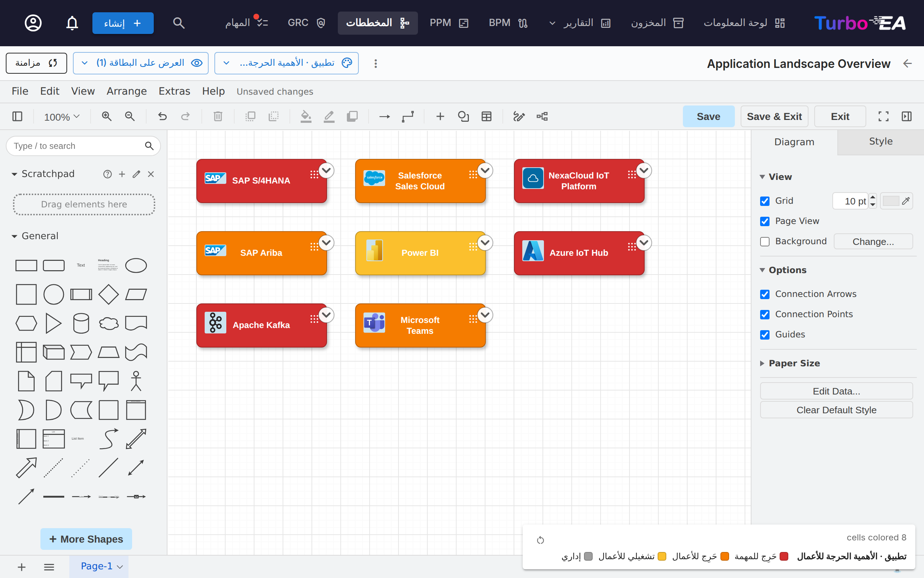Open the search magnifier in top navigation
This screenshot has width=924, height=578.
[x=179, y=23]
